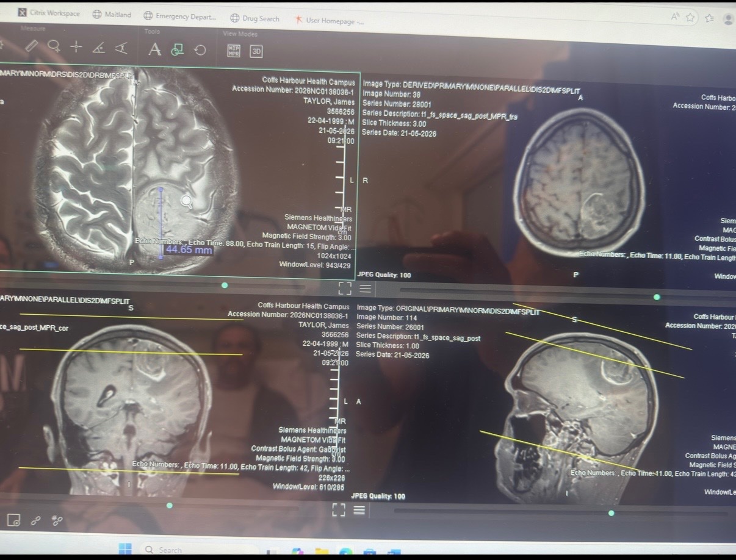Switch to the Maitland browser tab
The height and width of the screenshot is (560, 736).
pyautogui.click(x=112, y=15)
